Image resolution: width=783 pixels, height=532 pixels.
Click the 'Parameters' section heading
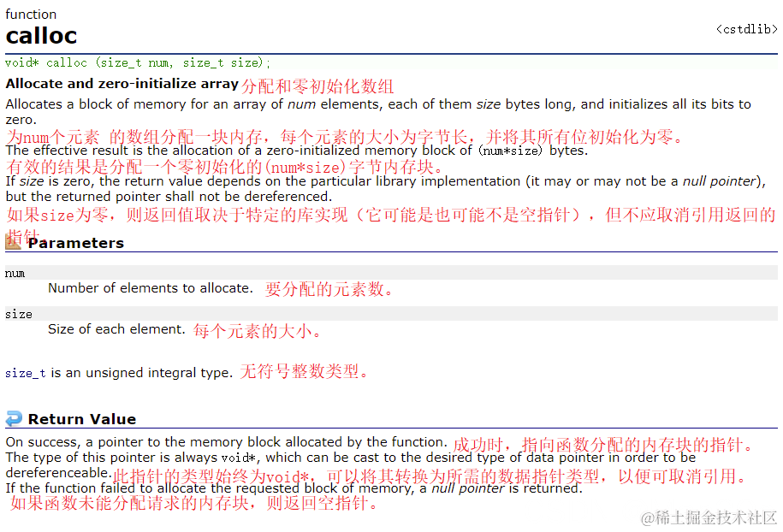tap(76, 243)
